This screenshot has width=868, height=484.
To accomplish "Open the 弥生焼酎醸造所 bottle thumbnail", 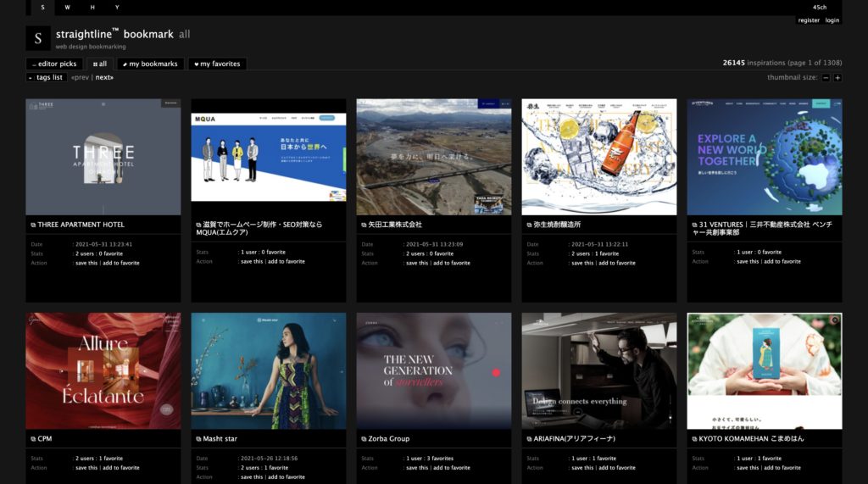I will pyautogui.click(x=599, y=158).
